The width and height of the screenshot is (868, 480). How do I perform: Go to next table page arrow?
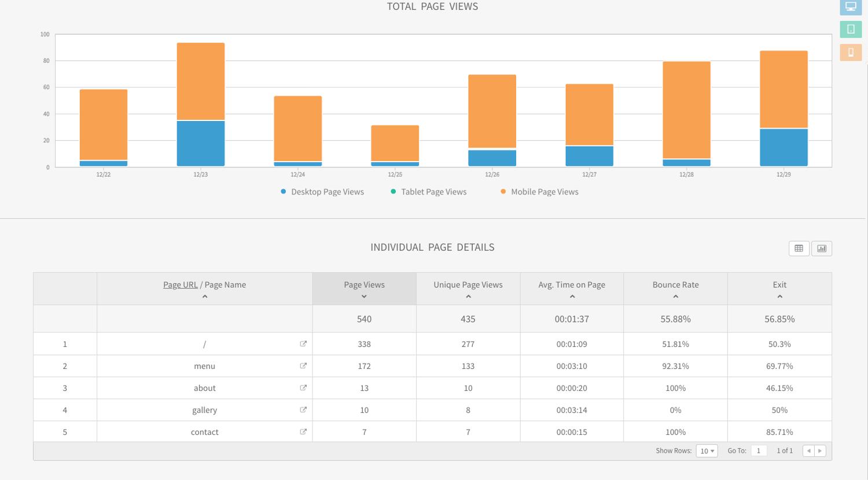(820, 451)
